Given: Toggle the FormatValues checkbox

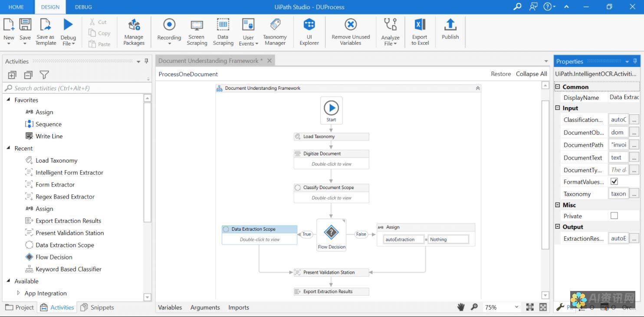Looking at the screenshot, I should click(614, 181).
